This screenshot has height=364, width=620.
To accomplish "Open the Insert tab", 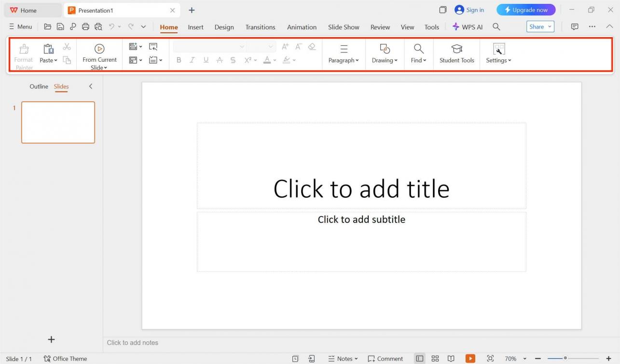I will click(x=195, y=27).
